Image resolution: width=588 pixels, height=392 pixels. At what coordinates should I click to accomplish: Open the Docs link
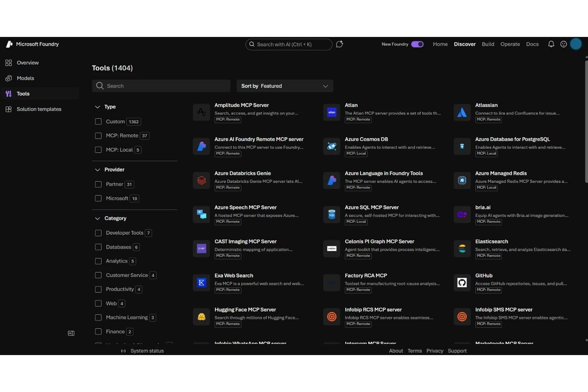click(532, 44)
